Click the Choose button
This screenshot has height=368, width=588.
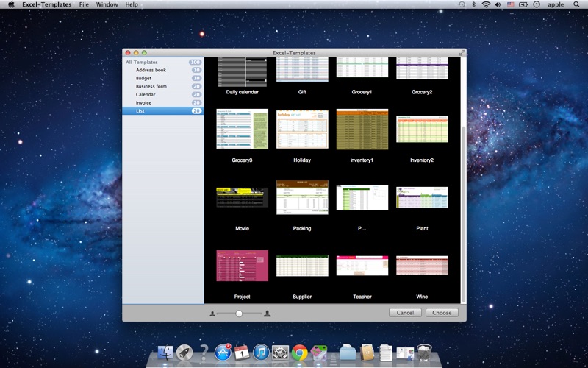tap(442, 313)
